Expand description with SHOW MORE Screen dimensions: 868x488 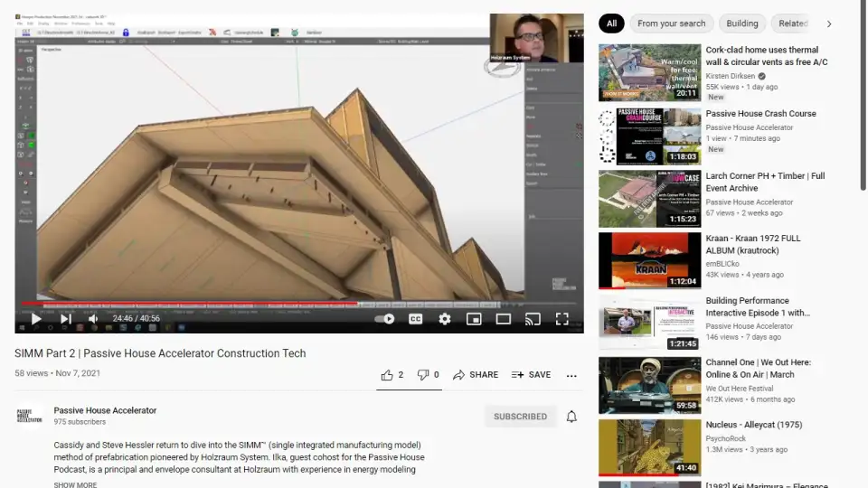coord(75,484)
